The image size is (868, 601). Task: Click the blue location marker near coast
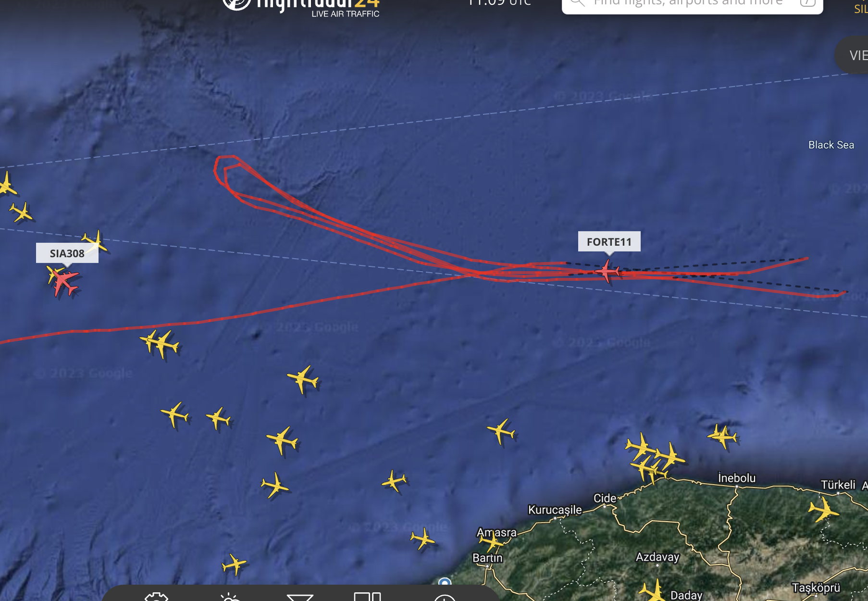pos(445,582)
